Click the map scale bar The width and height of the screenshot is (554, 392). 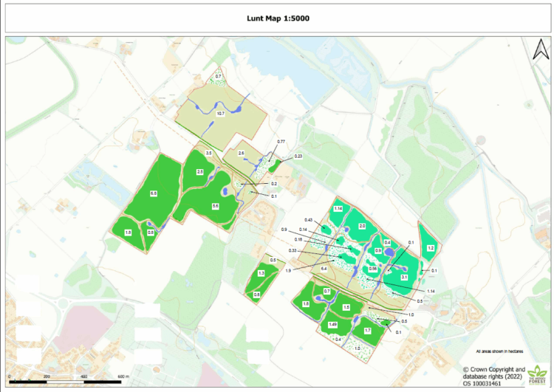(x=65, y=381)
